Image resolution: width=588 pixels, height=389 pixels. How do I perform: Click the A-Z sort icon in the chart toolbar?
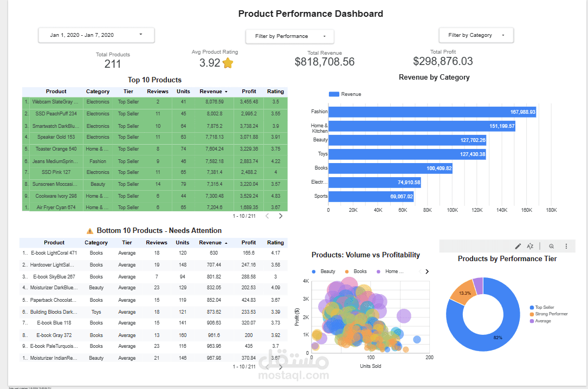[530, 246]
